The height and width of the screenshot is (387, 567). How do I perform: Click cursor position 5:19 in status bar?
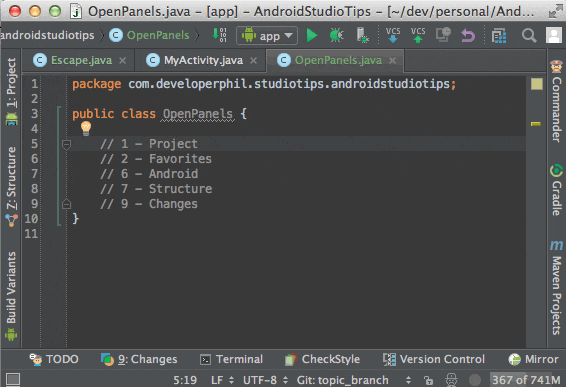185,380
